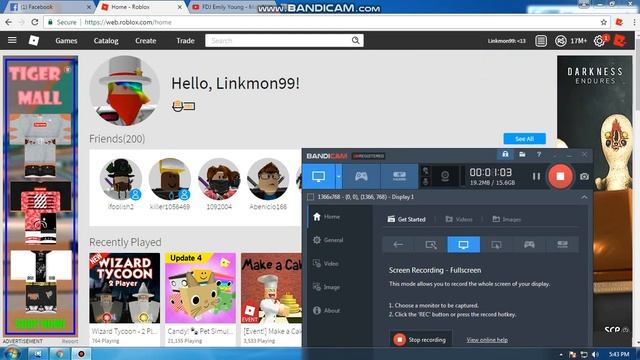
Task: Switch to the Get Started tab
Action: pos(407,219)
